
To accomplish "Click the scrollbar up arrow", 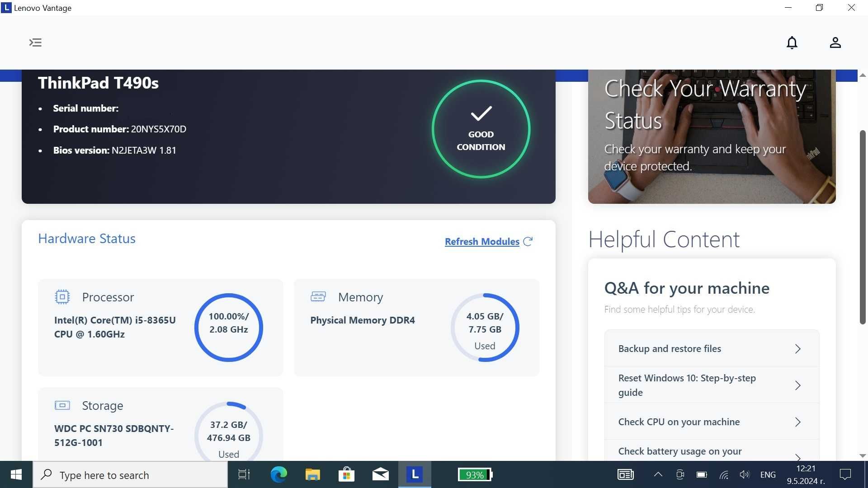I will (x=863, y=75).
